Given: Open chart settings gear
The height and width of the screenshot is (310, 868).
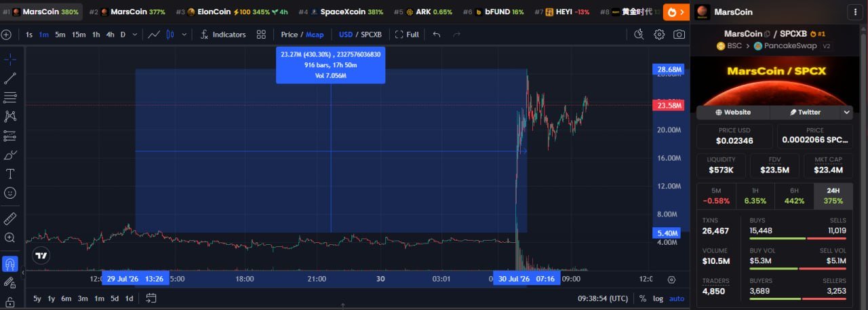Looking at the screenshot, I should coord(659,35).
